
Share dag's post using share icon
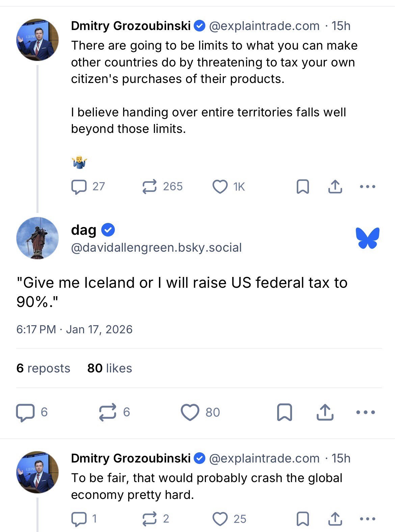click(x=325, y=412)
